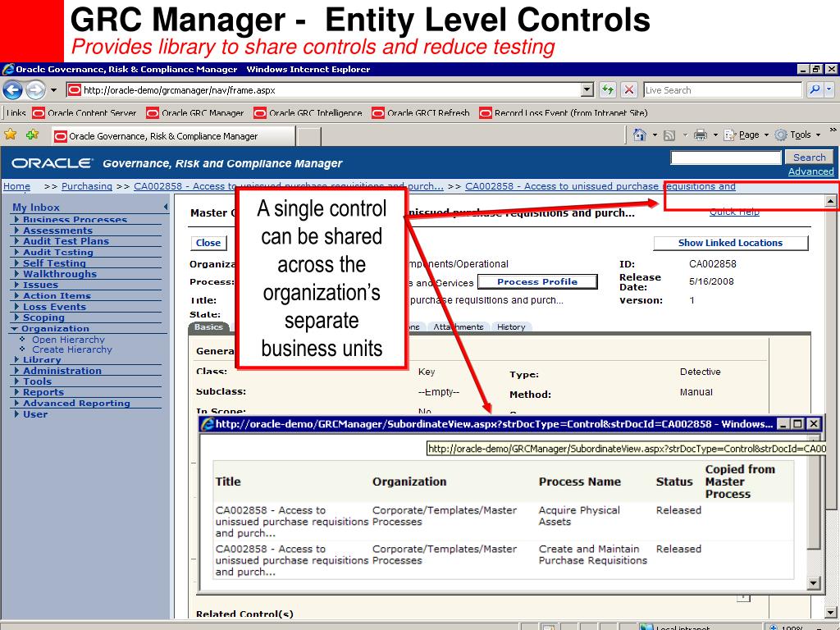This screenshot has height=630, width=840.
Task: Open Oracle Content Server from Links bar
Action: (84, 112)
